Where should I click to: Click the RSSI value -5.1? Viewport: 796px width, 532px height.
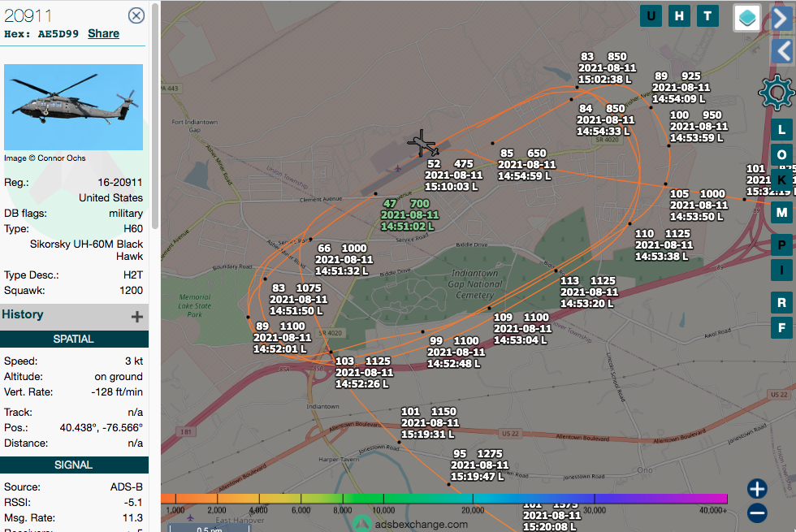coord(133,502)
